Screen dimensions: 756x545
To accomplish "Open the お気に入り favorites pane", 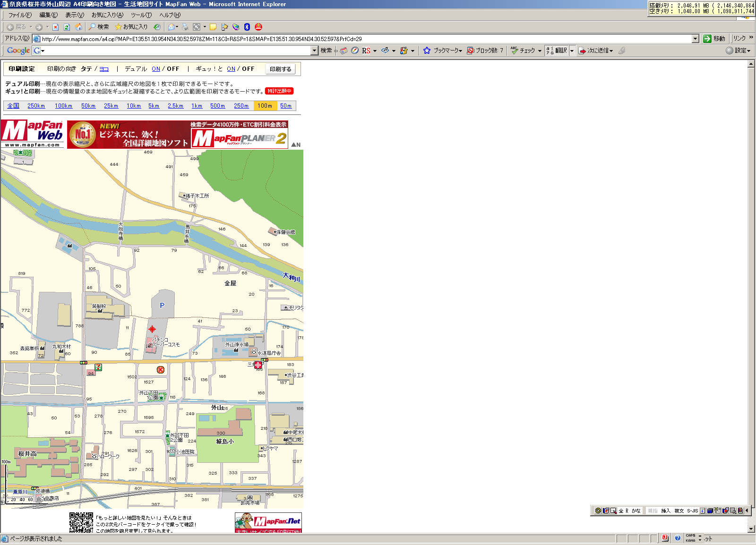I will tap(131, 27).
